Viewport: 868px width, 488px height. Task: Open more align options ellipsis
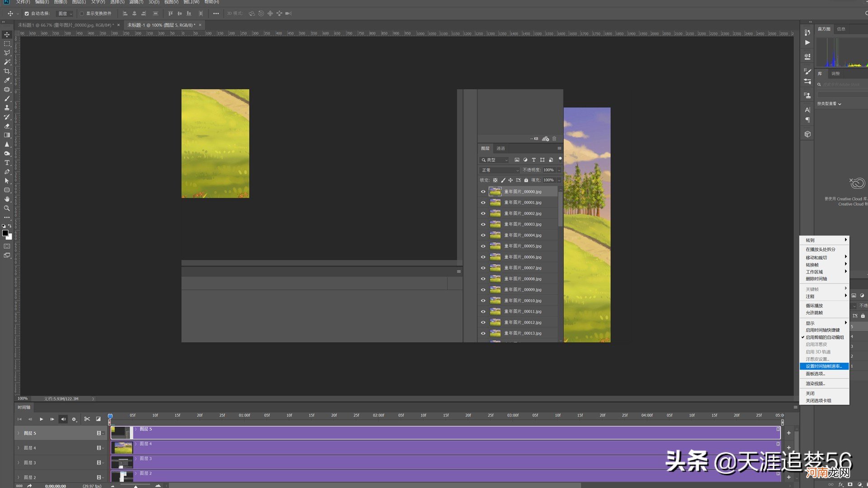(216, 14)
